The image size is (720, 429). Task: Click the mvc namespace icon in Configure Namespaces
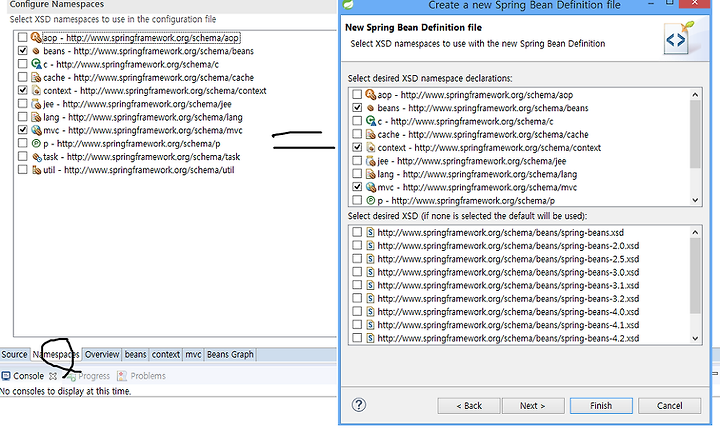pos(36,130)
